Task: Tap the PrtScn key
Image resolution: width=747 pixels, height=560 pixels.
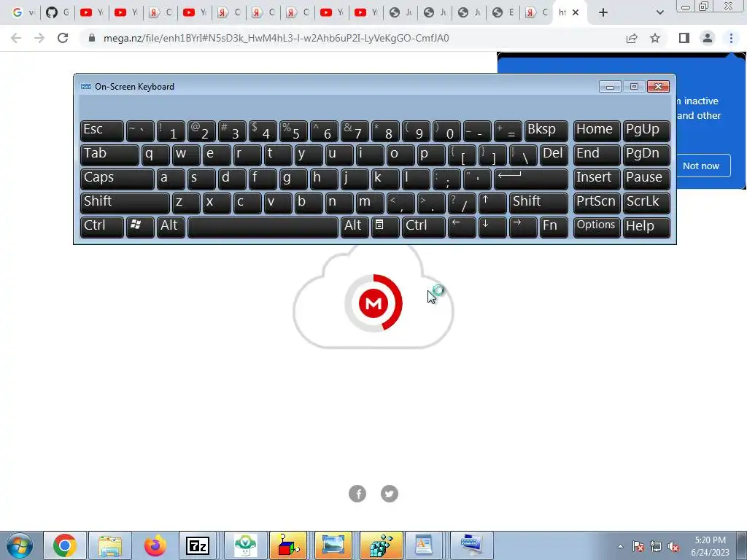Action: [597, 203]
